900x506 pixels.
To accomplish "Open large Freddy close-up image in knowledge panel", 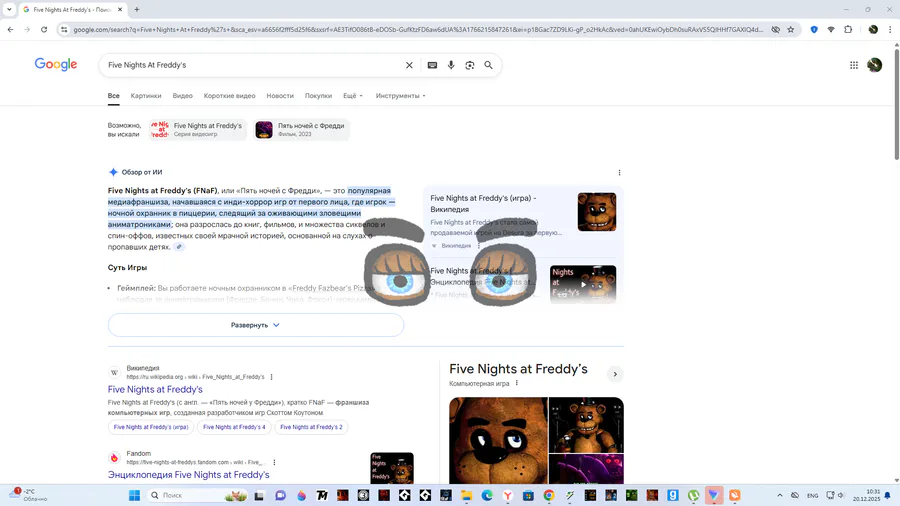I will (498, 441).
